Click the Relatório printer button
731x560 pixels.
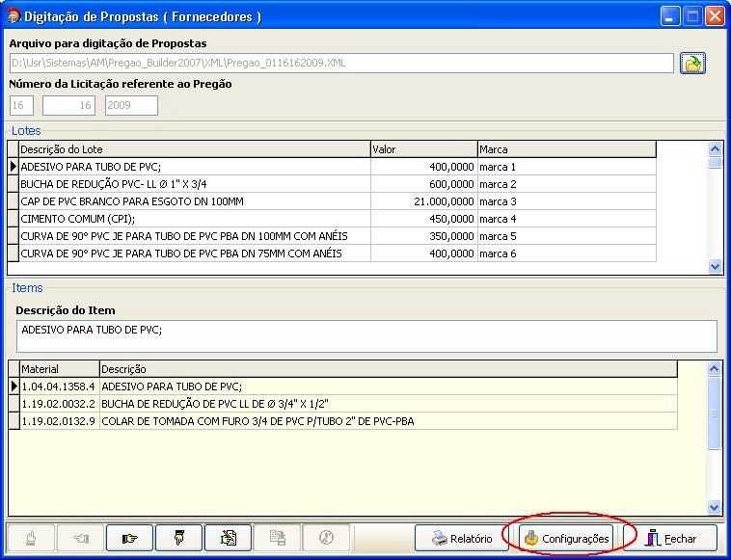pos(462,539)
